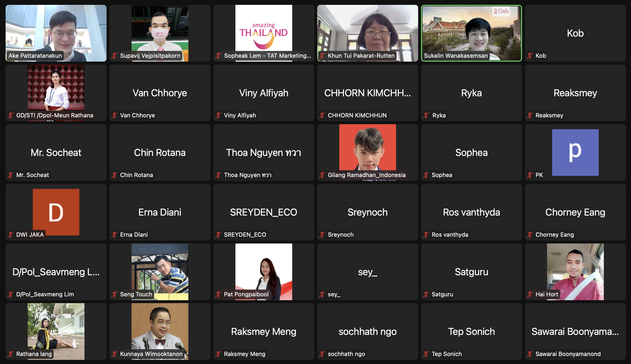Click muted mic icon on Sopheak Lem tile

coord(218,56)
